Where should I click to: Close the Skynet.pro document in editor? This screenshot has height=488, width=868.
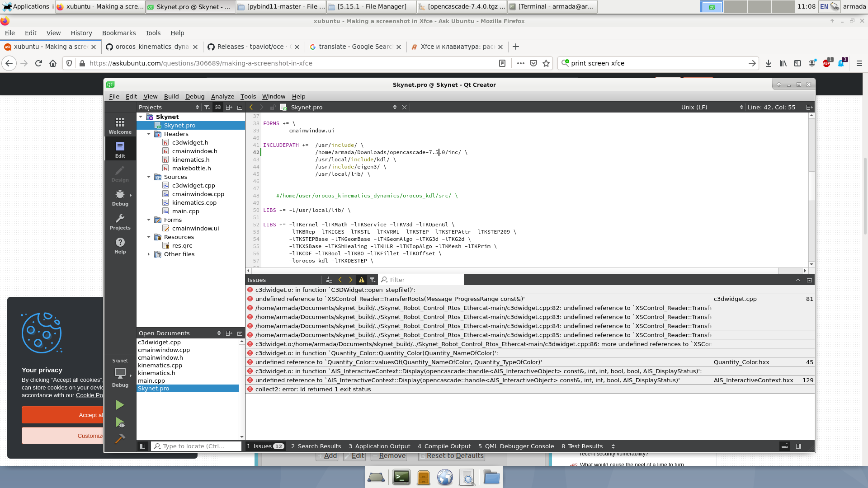coord(404,107)
